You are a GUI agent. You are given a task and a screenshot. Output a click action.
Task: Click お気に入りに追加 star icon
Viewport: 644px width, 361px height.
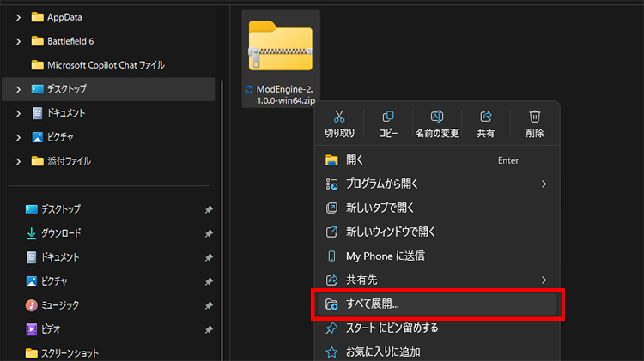pyautogui.click(x=331, y=351)
